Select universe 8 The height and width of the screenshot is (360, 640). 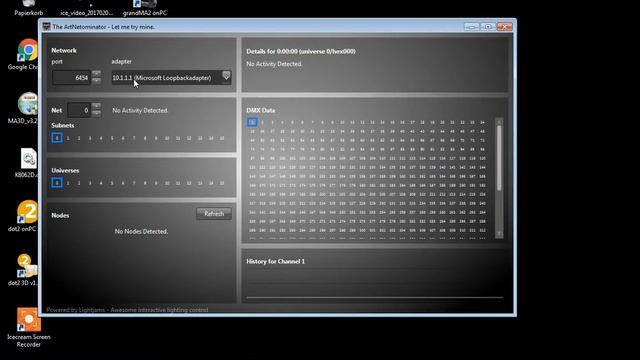click(x=145, y=183)
